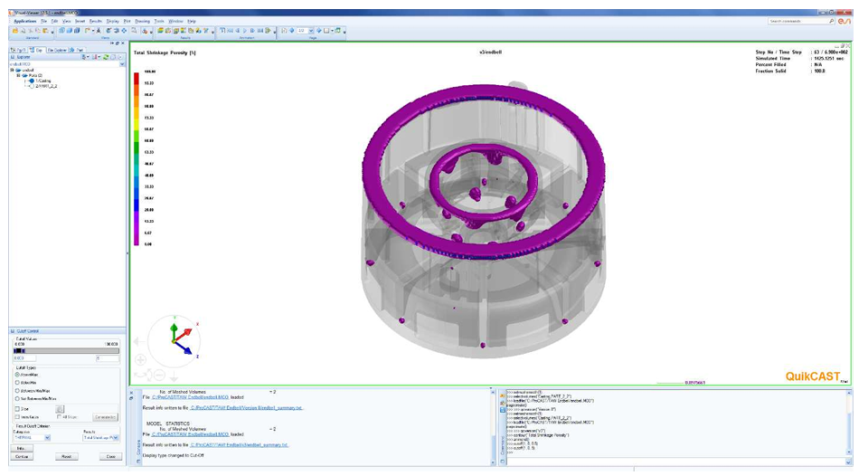Image resolution: width=868 pixels, height=476 pixels.
Task: Click the third blue cube view icon
Action: (x=77, y=31)
